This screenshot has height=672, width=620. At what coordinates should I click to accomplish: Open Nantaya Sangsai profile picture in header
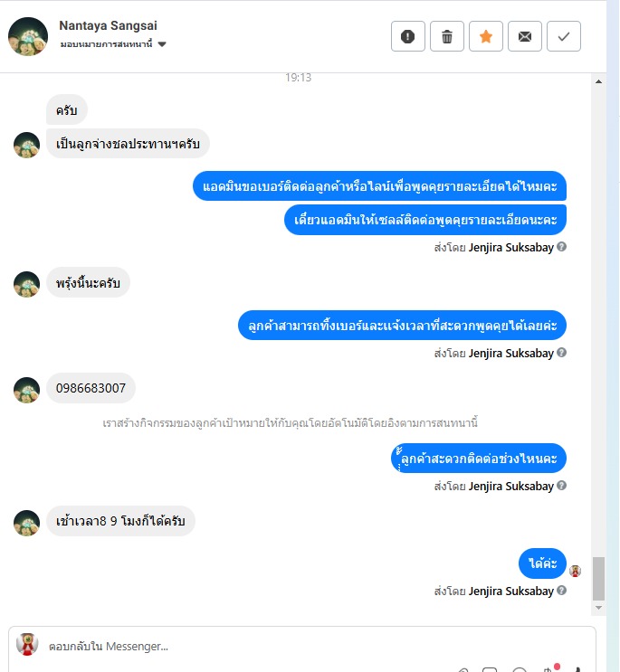[x=28, y=36]
